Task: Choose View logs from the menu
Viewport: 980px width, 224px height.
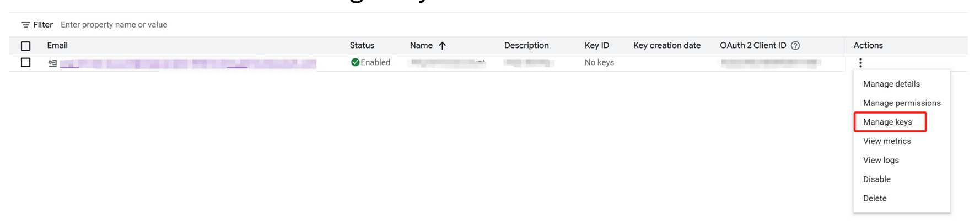Action: [x=881, y=160]
